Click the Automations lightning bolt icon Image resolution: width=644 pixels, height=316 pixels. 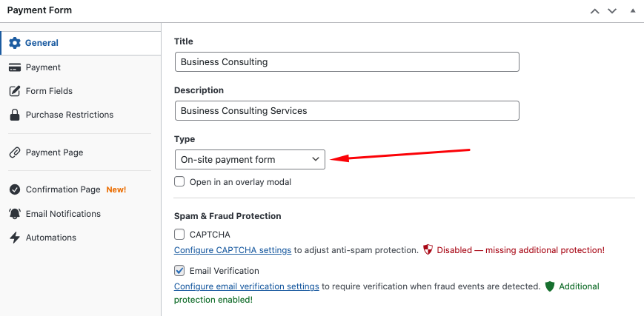click(x=14, y=238)
